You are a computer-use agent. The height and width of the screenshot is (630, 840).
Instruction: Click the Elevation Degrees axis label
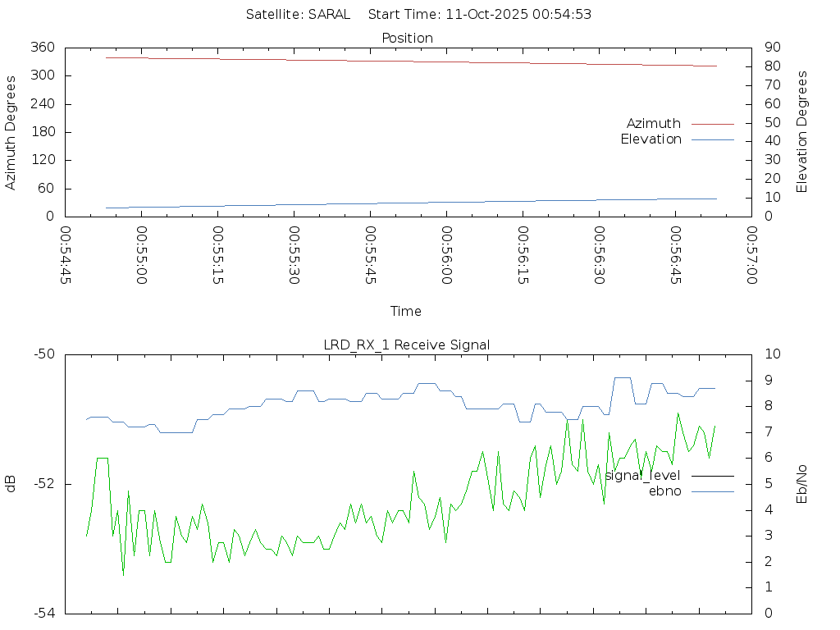[x=802, y=132]
